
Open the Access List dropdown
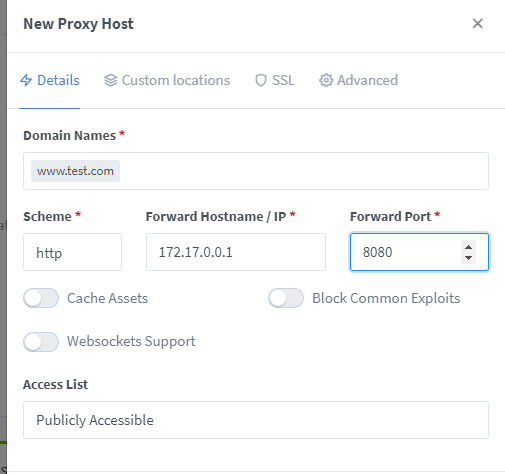(x=256, y=420)
